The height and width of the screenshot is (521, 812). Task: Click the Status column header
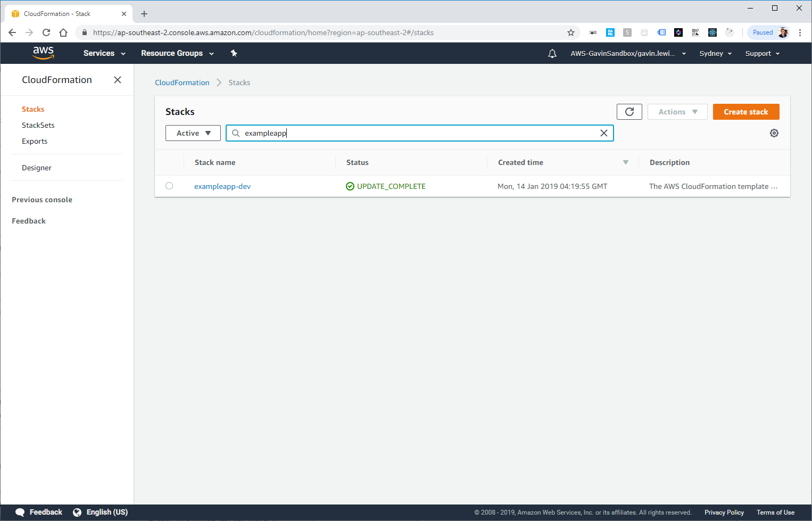pyautogui.click(x=358, y=162)
